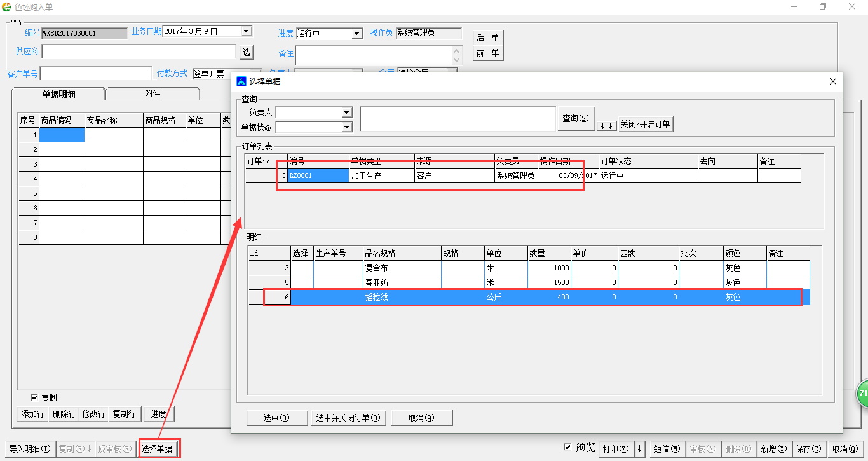Click the 备注 text area
The image size is (868, 461).
(x=374, y=55)
